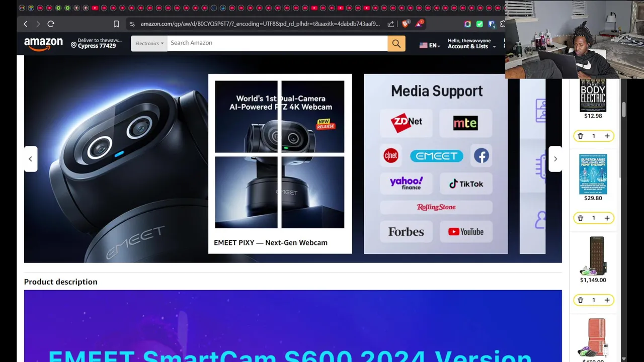644x362 pixels.
Task: Click the ZDNet logo in Media Support
Action: pyautogui.click(x=406, y=123)
